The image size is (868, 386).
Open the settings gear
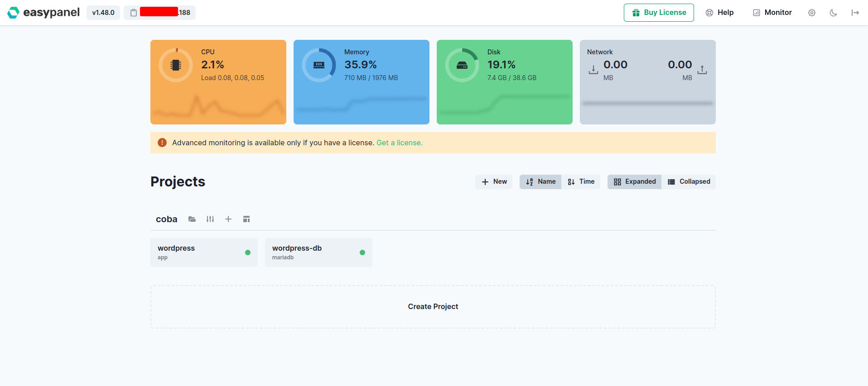click(x=812, y=13)
